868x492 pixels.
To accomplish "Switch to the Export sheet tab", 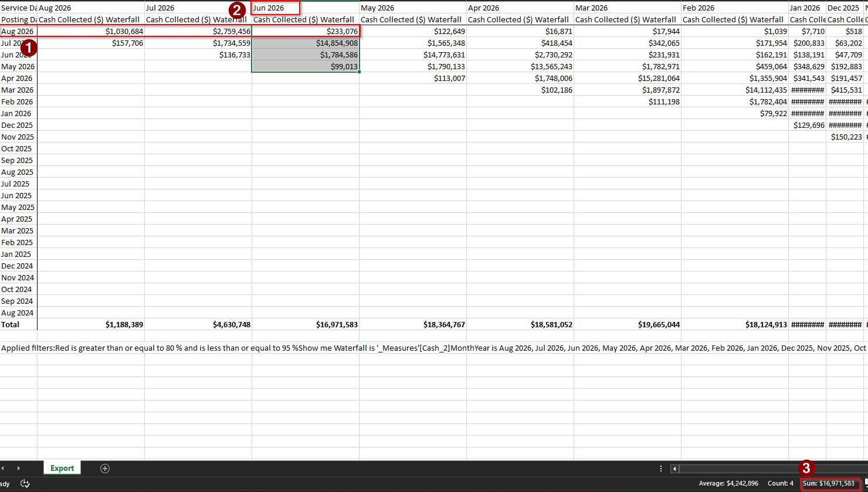I will tap(62, 468).
